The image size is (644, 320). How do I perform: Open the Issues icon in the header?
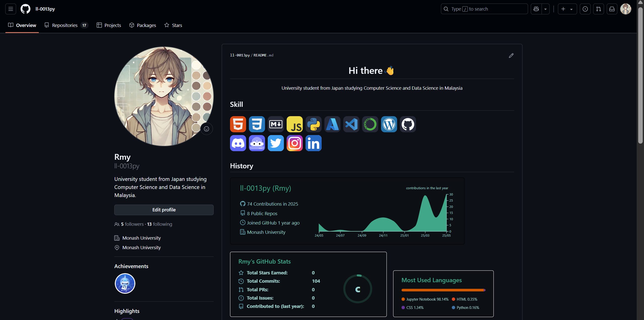585,9
